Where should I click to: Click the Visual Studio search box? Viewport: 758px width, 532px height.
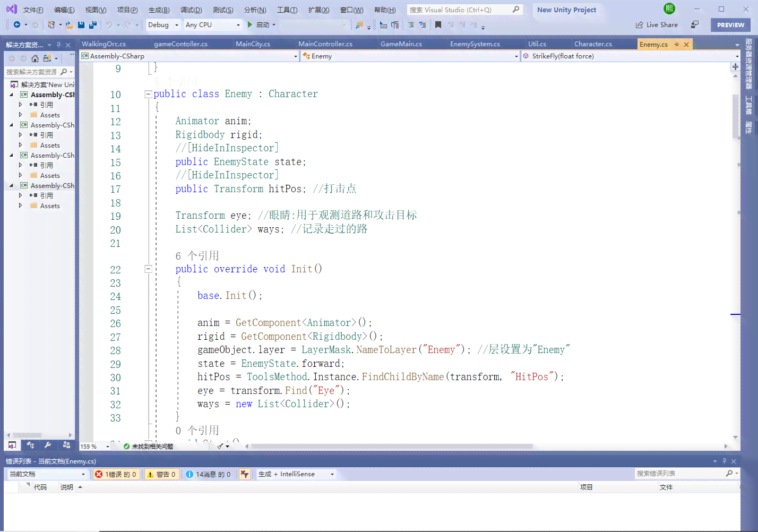[464, 10]
